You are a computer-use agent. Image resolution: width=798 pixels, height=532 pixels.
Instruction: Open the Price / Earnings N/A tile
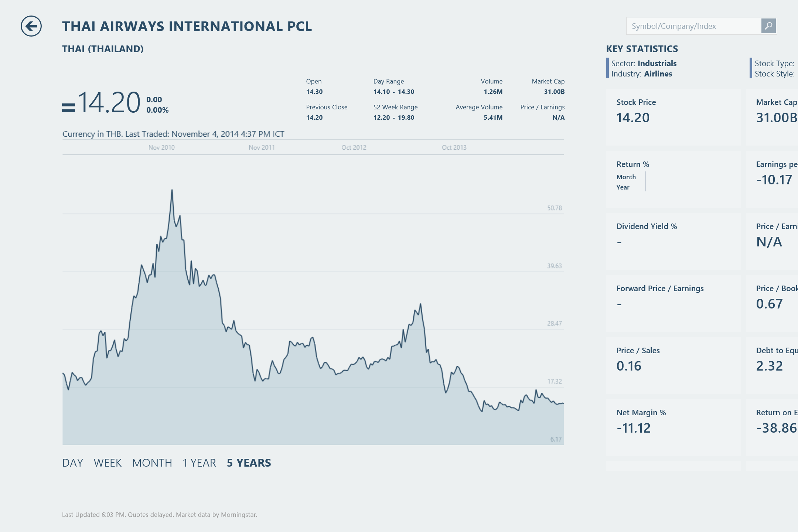pos(772,241)
